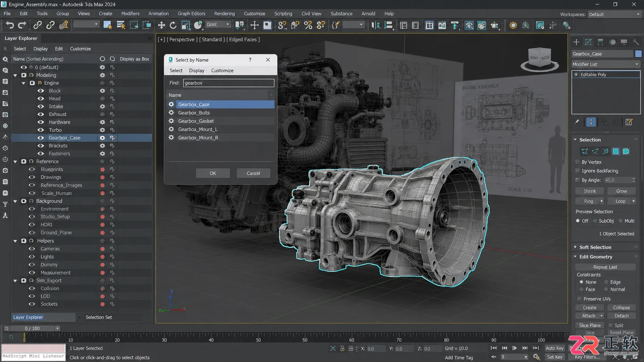
Task: Set constraint to Face radio button
Action: coord(581,290)
